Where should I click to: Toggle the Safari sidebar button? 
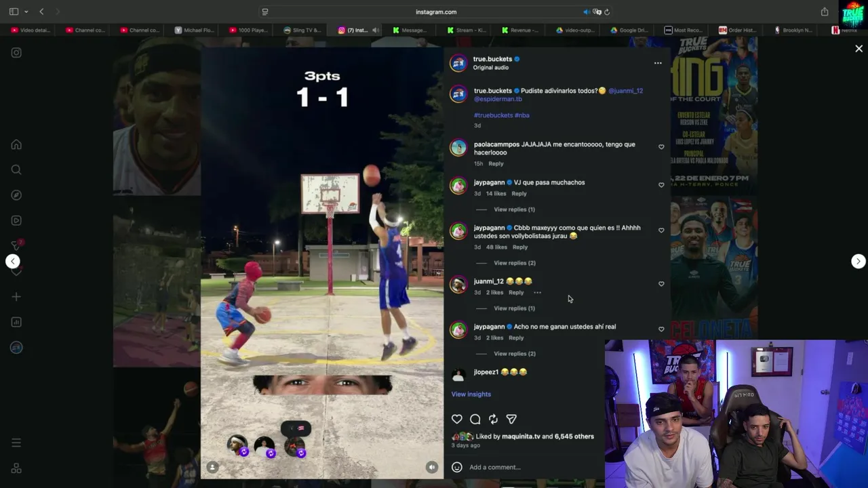coord(14,12)
